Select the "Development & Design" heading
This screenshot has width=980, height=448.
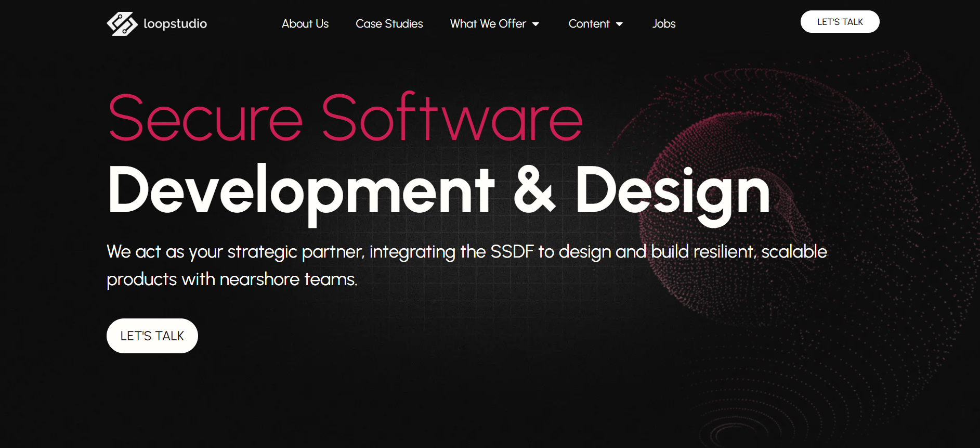pos(439,194)
